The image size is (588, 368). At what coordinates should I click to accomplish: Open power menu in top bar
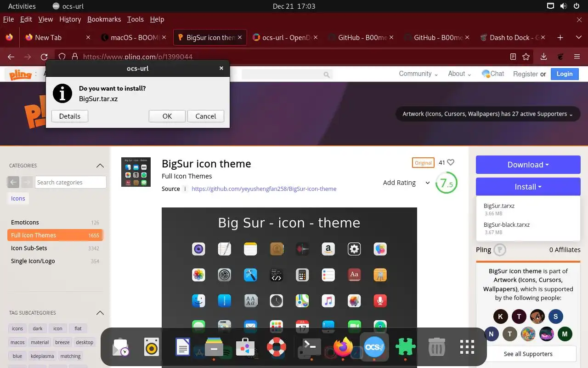point(577,6)
